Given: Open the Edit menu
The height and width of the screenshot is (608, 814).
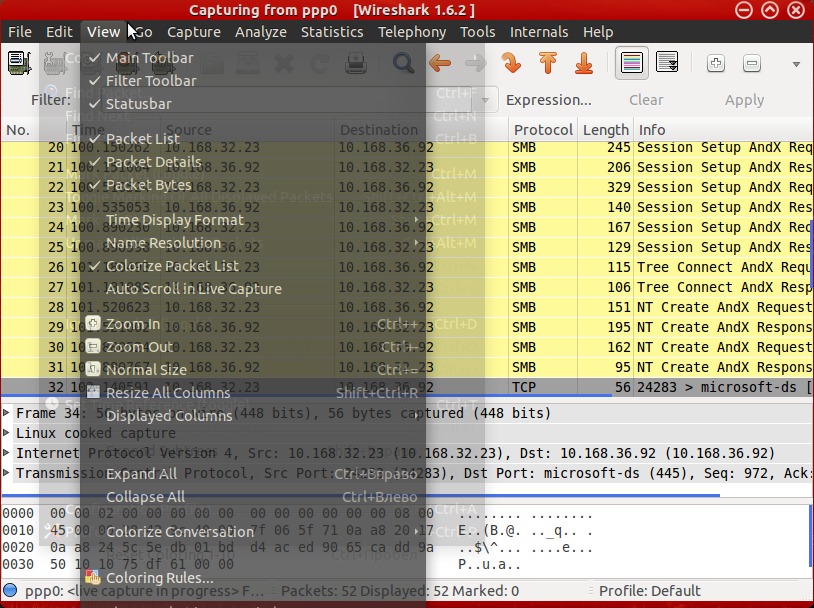Looking at the screenshot, I should pos(59,32).
